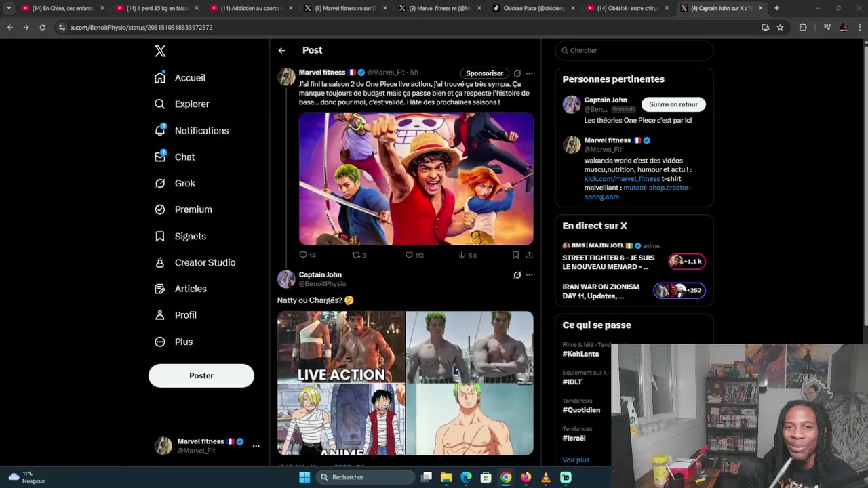
Task: Share the Marvel fitness post
Action: [529, 255]
